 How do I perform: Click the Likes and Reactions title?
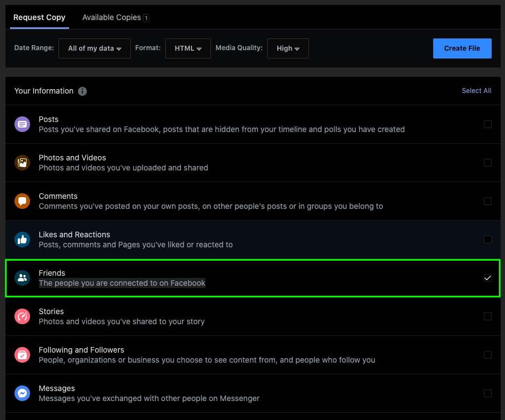(x=75, y=235)
